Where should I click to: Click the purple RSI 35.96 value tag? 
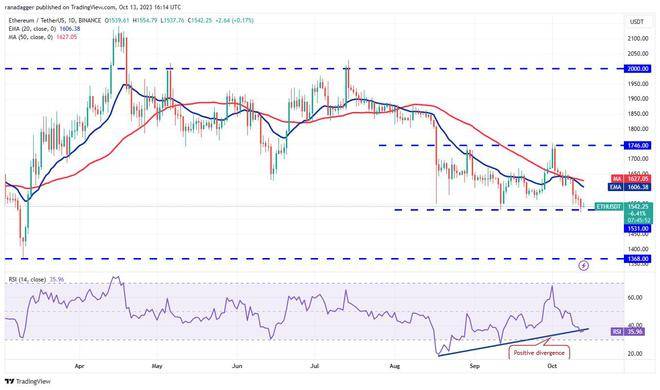tap(628, 332)
